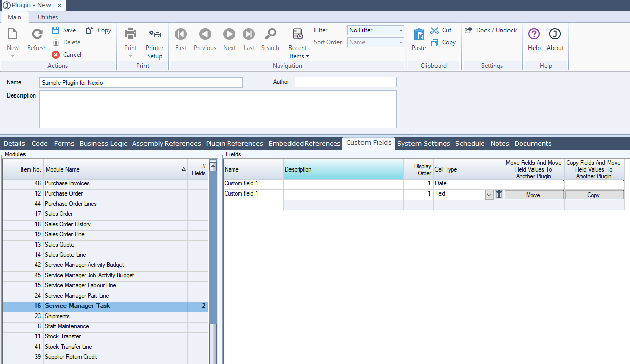Open the Search tool
The width and height of the screenshot is (630, 364).
click(x=270, y=34)
